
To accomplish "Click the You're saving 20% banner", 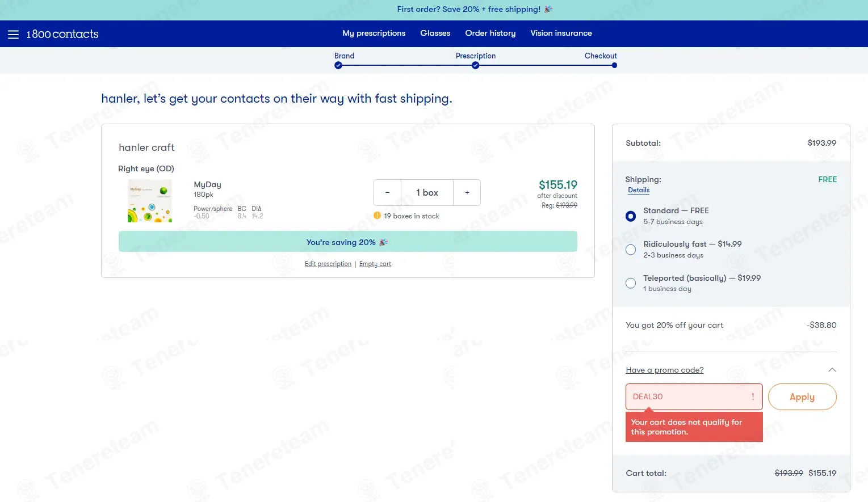I will point(348,242).
